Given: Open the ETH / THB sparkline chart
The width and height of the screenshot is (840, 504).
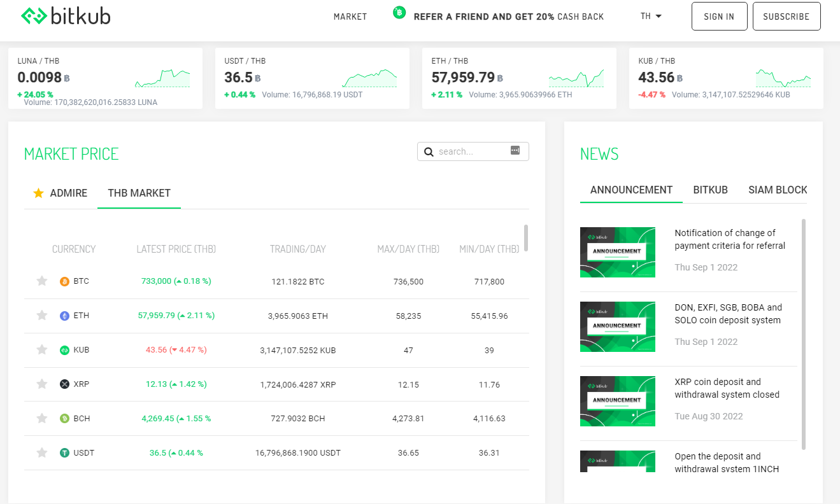Looking at the screenshot, I should pos(576,79).
